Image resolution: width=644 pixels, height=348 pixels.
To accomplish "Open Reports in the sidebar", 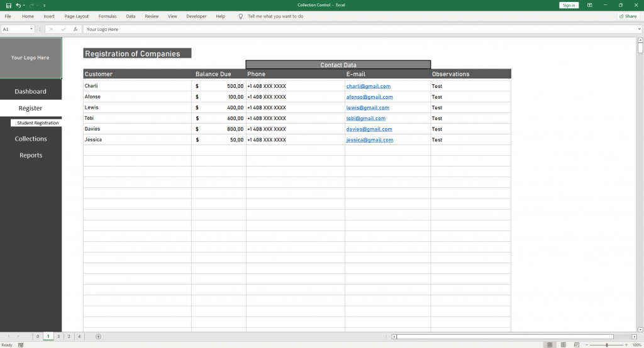I will click(31, 155).
